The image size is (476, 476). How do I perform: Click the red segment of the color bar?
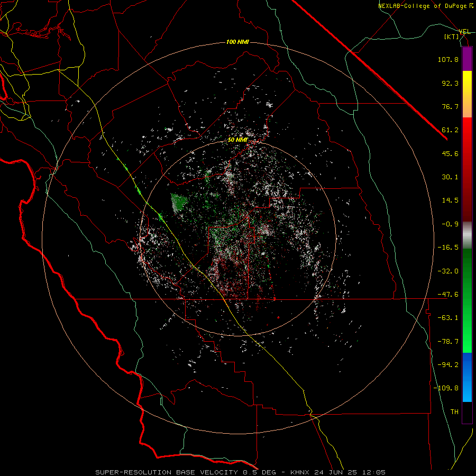pos(467,169)
